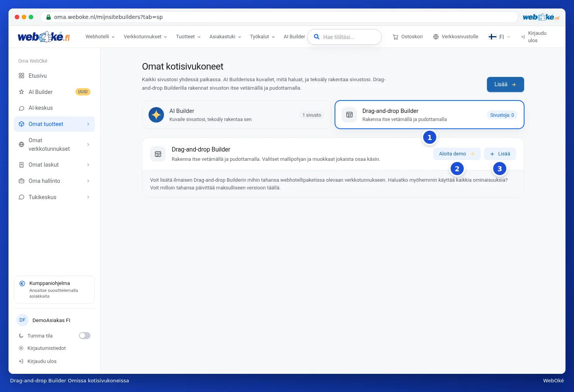The width and height of the screenshot is (574, 392).
Task: Expand Omat laskut chevron
Action: tap(88, 165)
